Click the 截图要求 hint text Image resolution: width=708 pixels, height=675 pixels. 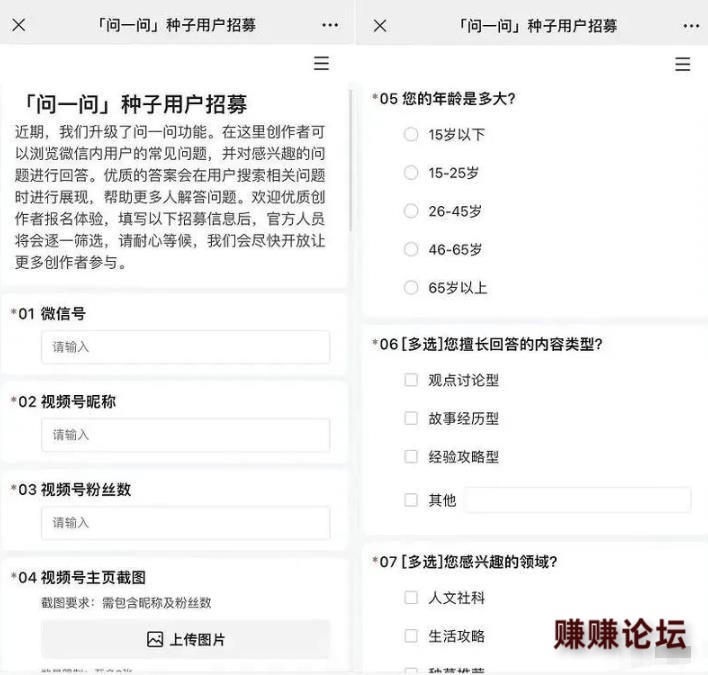point(126,602)
